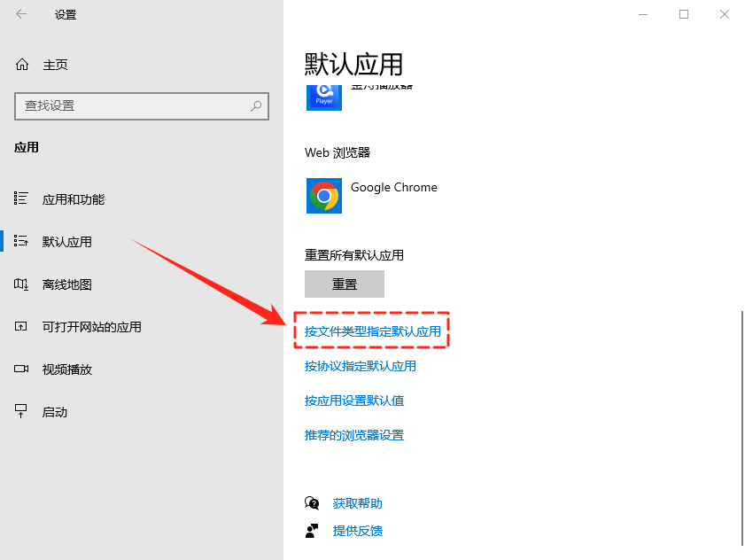
Task: Go to 应用和功能 page
Action: tap(74, 199)
